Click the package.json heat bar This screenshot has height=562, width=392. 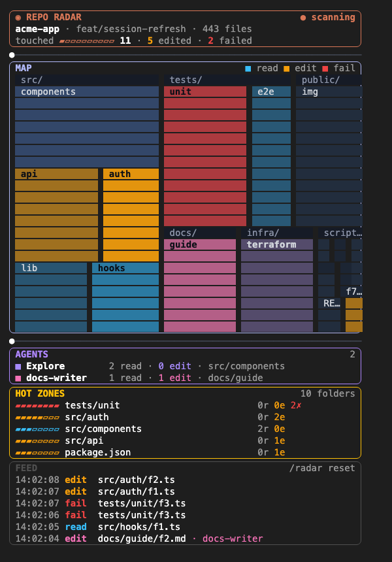click(x=37, y=453)
